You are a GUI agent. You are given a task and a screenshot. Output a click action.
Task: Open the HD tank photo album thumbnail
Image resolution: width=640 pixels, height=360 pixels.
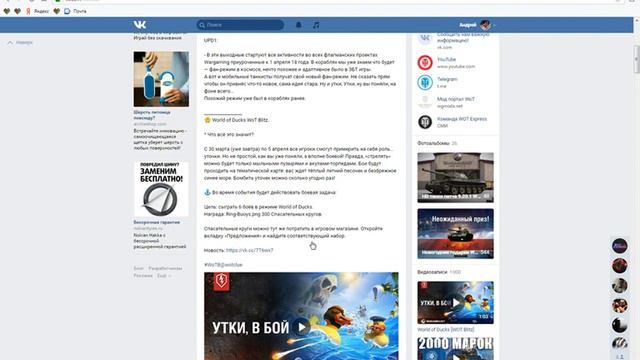(x=456, y=178)
